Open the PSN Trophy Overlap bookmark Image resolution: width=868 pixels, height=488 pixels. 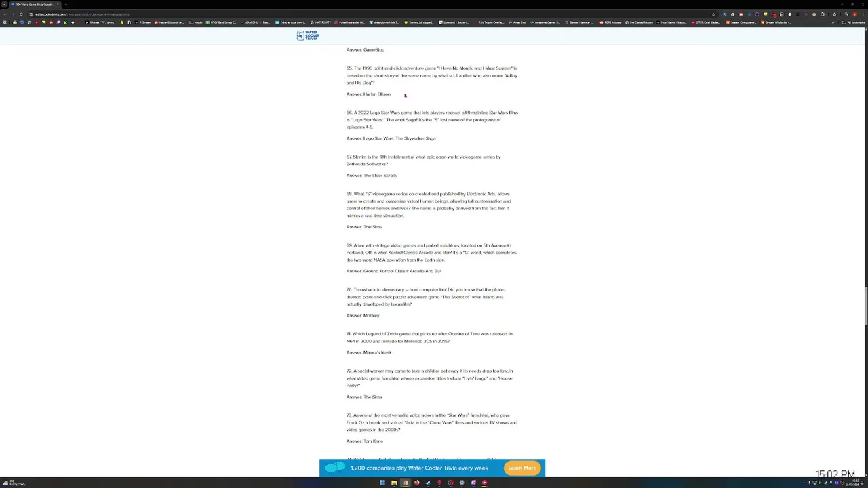tap(490, 22)
